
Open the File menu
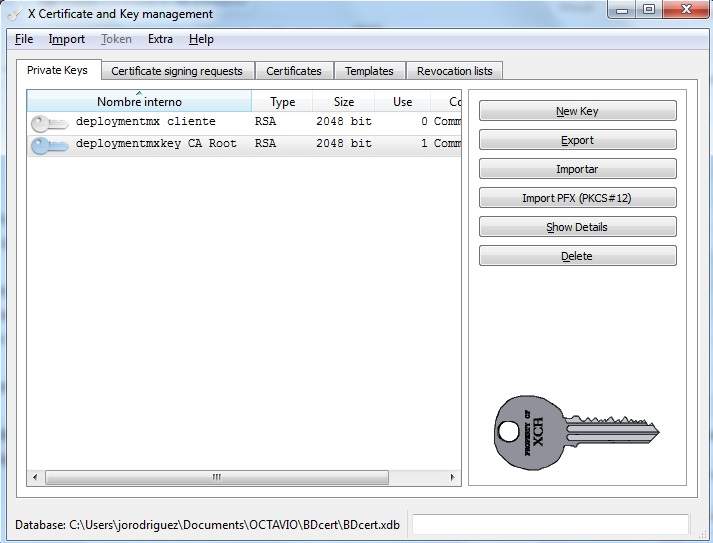pos(24,39)
